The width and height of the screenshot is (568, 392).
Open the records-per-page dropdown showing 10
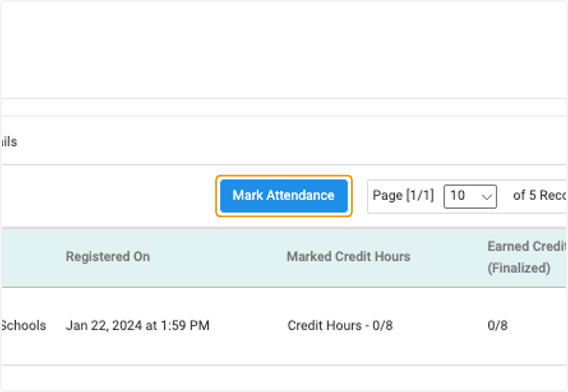pyautogui.click(x=470, y=196)
